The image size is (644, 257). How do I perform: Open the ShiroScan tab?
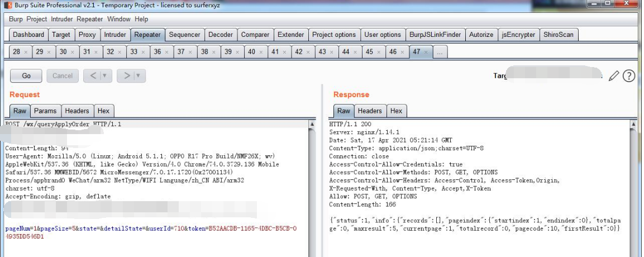(x=559, y=35)
